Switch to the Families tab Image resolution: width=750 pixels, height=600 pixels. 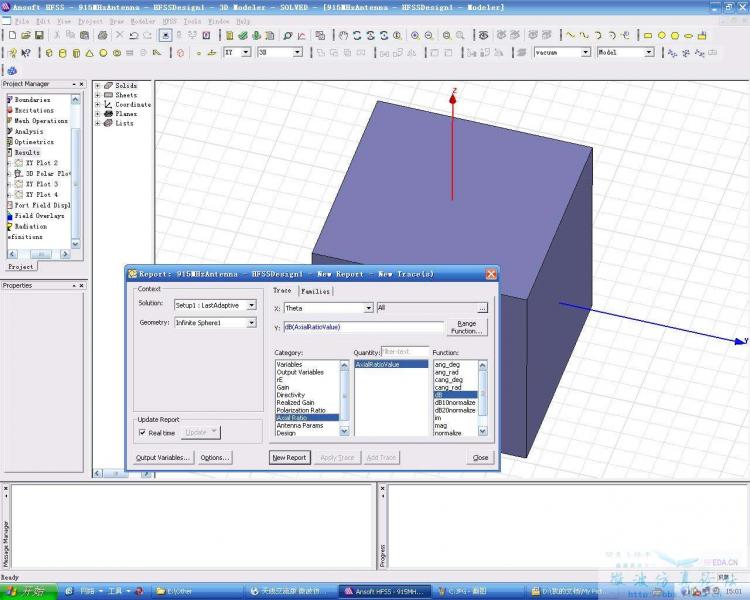(316, 291)
